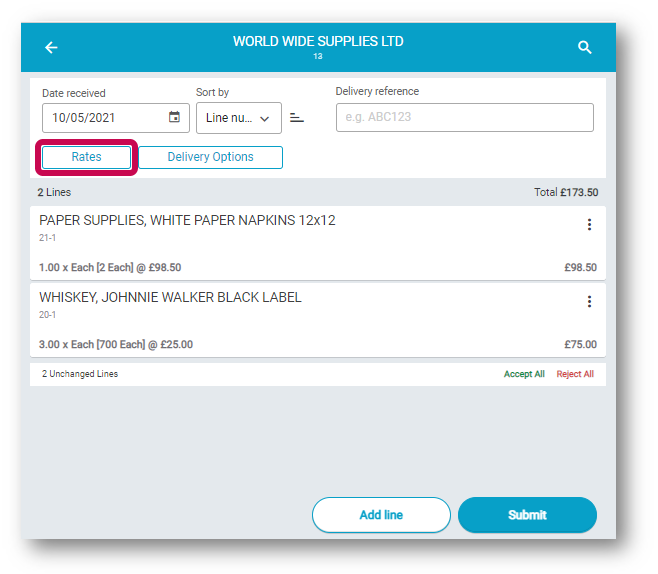Select the PAPER SUPPLIES, WHITE PAPER NAPKINS line
This screenshot has width=658, height=574.
pyautogui.click(x=318, y=243)
